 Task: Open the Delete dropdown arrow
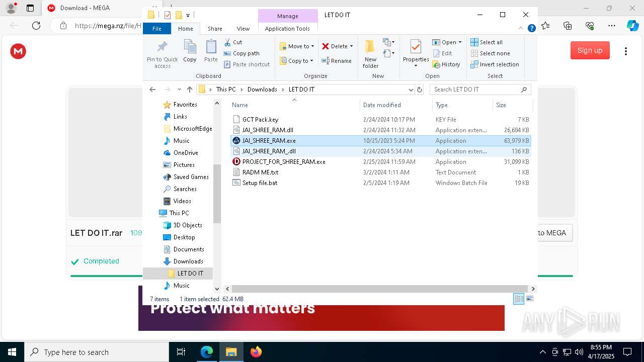tap(351, 46)
